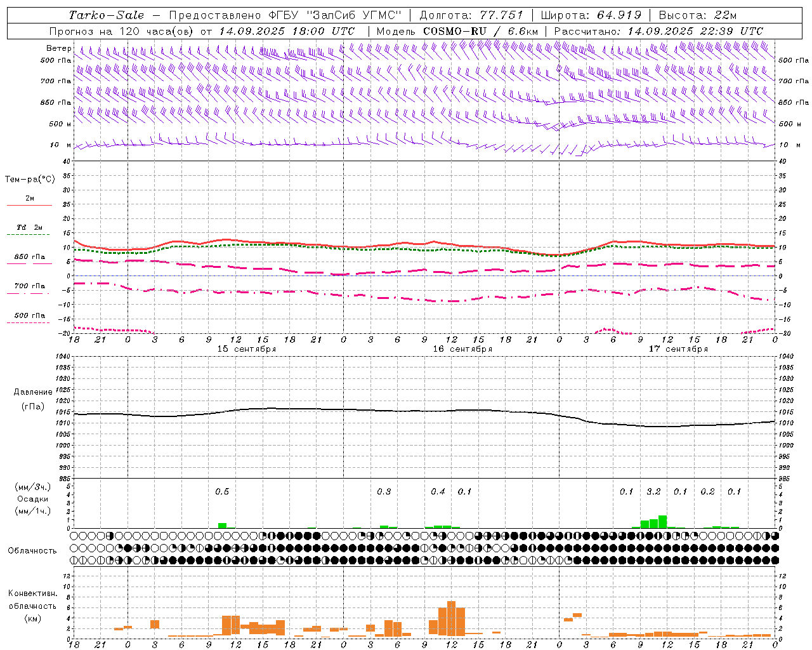Click the 'Давление' pressure panel label

pyautogui.click(x=33, y=392)
